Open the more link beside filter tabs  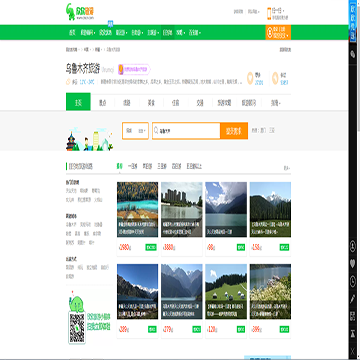pos(287,168)
